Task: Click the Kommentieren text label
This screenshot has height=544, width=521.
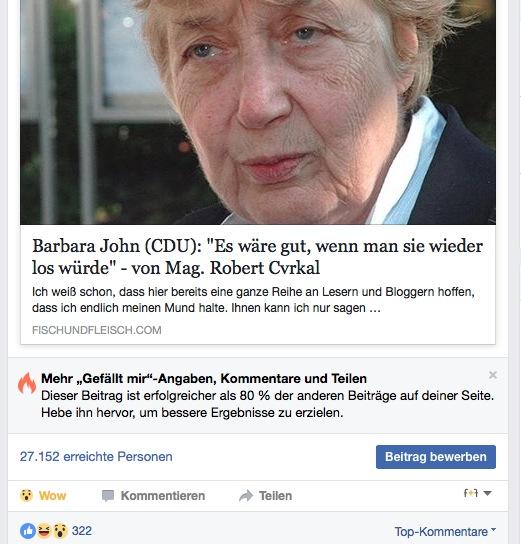Action: (x=163, y=496)
